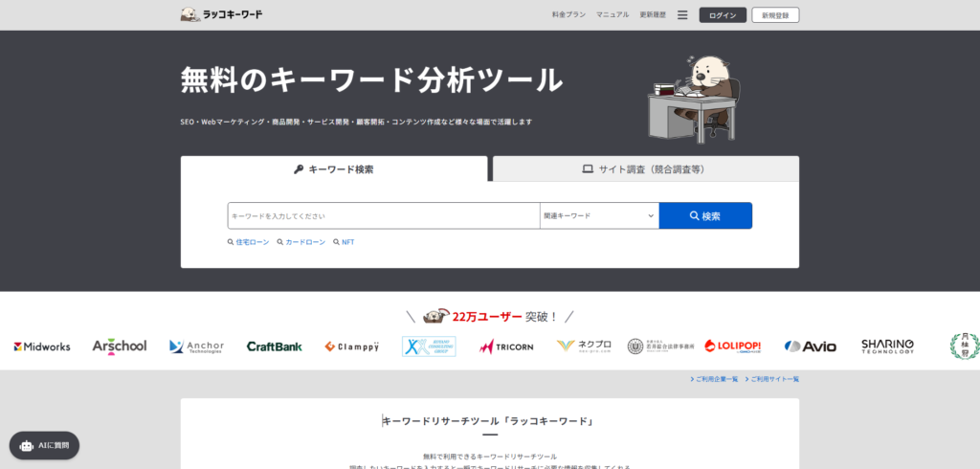
Task: Open 料金プラン page
Action: tap(568, 15)
